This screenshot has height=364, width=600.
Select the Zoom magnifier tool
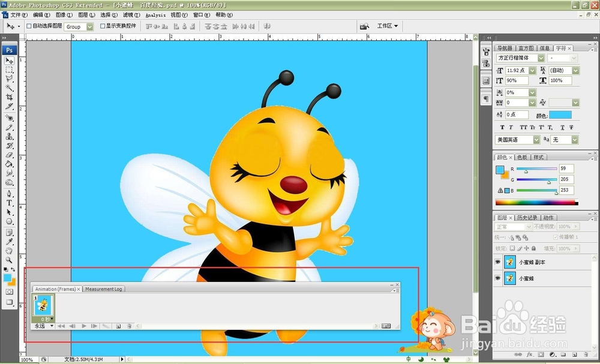pos(9,260)
